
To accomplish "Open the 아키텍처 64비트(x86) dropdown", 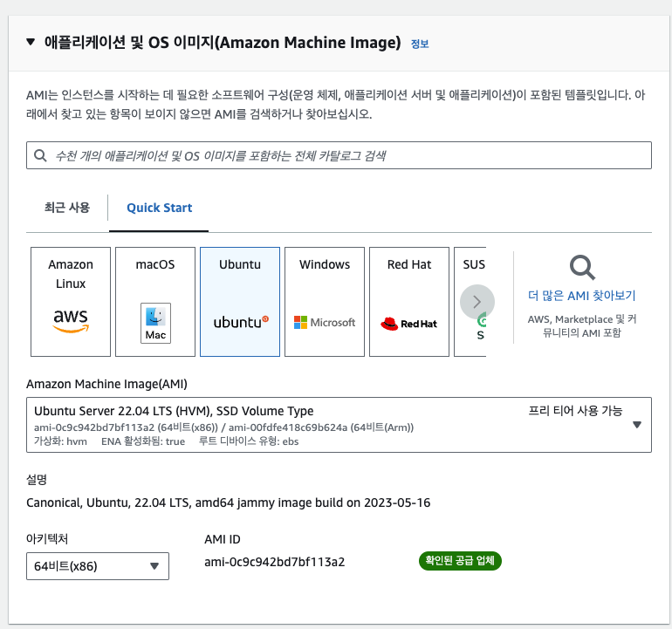I will click(x=98, y=566).
